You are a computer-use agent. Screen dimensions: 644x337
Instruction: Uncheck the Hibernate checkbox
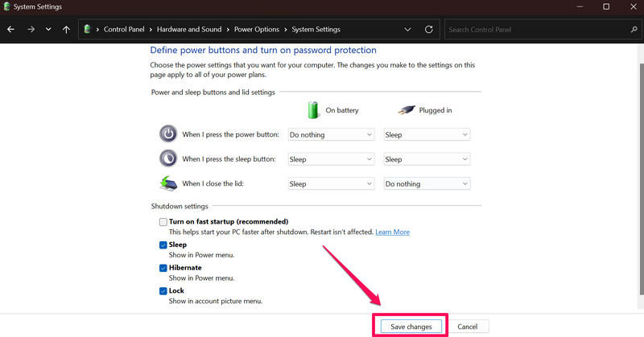pos(163,268)
